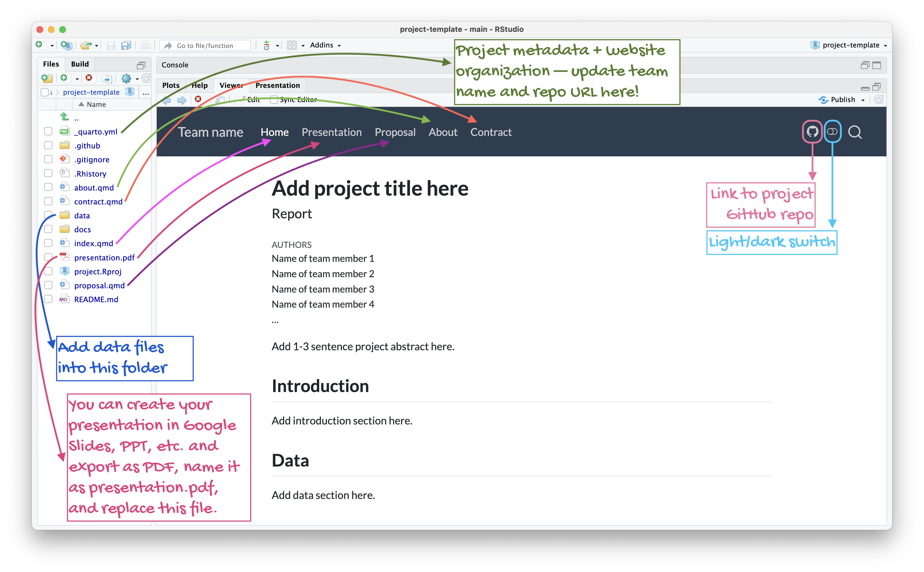
Task: Click the Save all documents icon
Action: point(126,45)
